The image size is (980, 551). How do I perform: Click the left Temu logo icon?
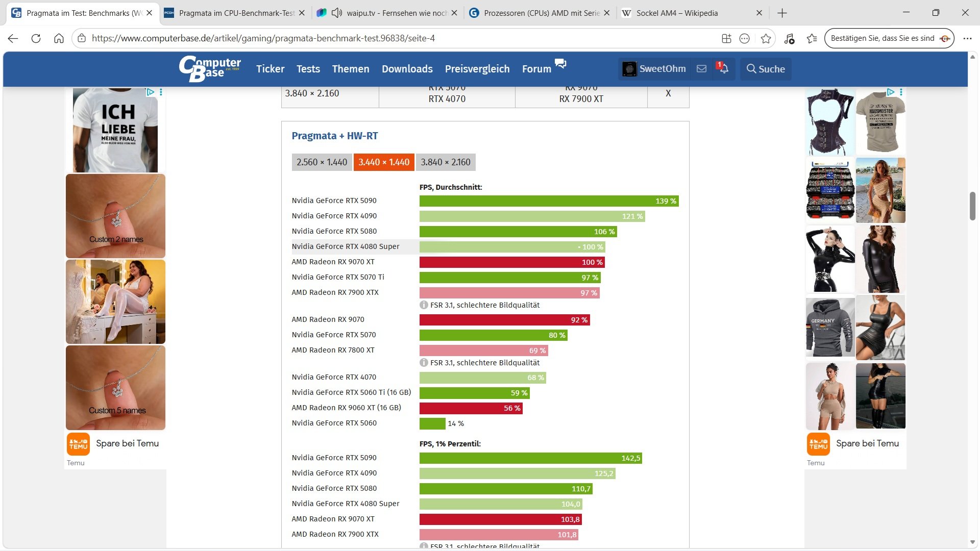(78, 444)
